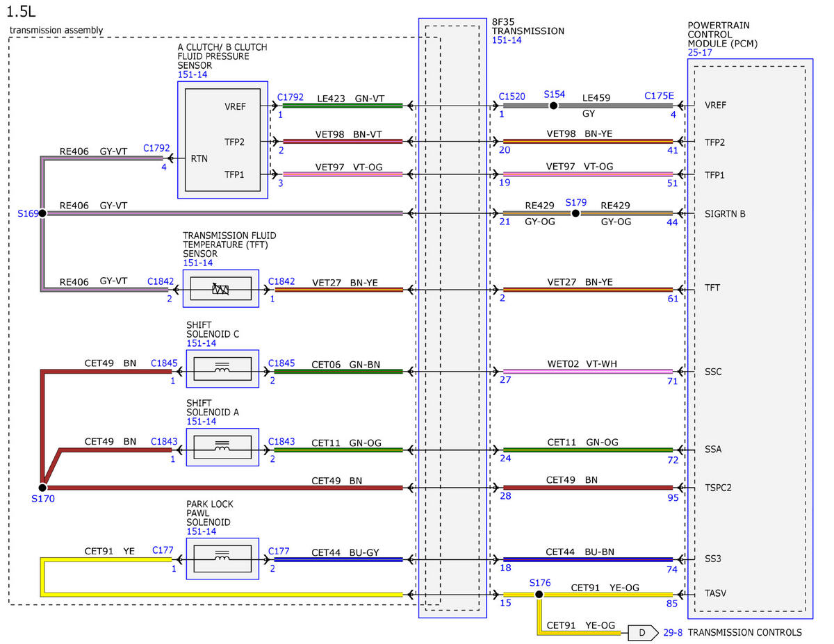Follow the 151-14 link under Shift Solenoid C
Viewport: 834px width, 644px height.
tap(201, 343)
